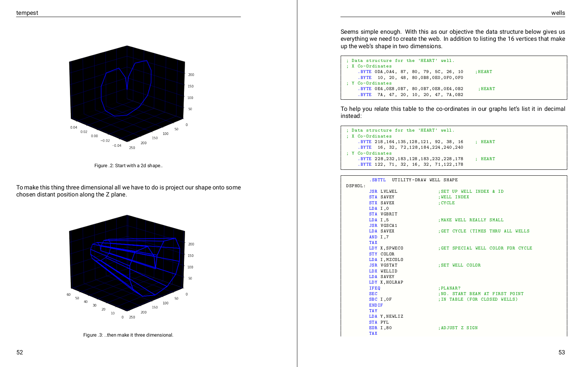This screenshot has width=588, height=367.
Task: Click the LDY X,SPWECO instruction
Action: coord(386,248)
